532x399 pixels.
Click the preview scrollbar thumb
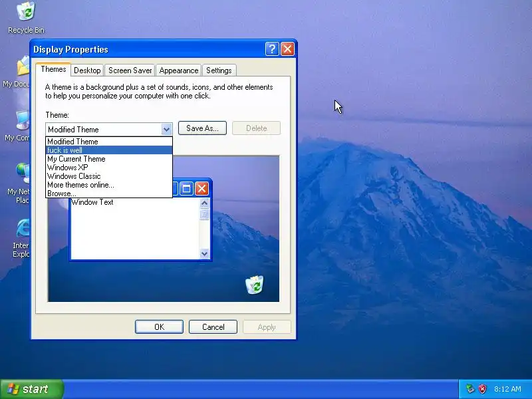204,214
